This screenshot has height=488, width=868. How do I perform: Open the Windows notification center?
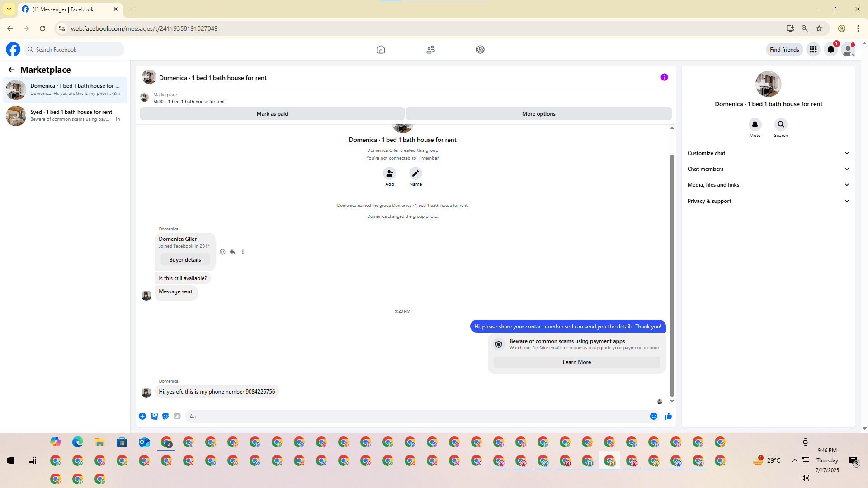click(854, 461)
